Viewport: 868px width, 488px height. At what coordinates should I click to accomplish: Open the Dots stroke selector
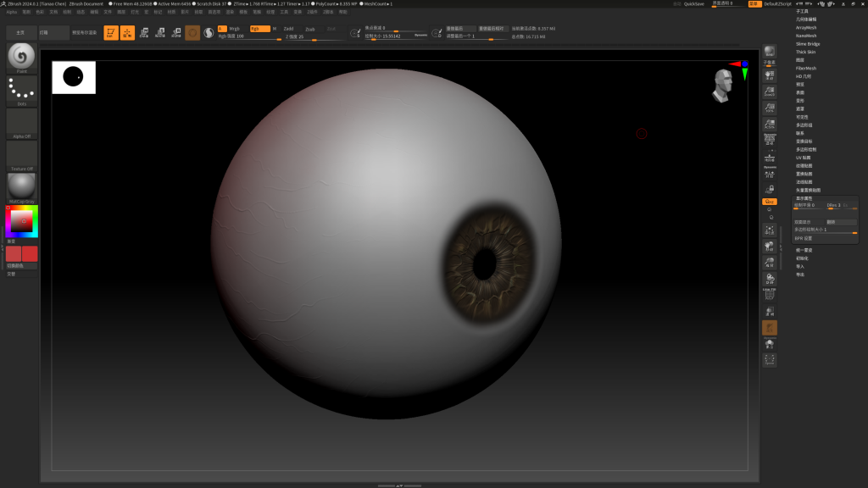click(21, 91)
